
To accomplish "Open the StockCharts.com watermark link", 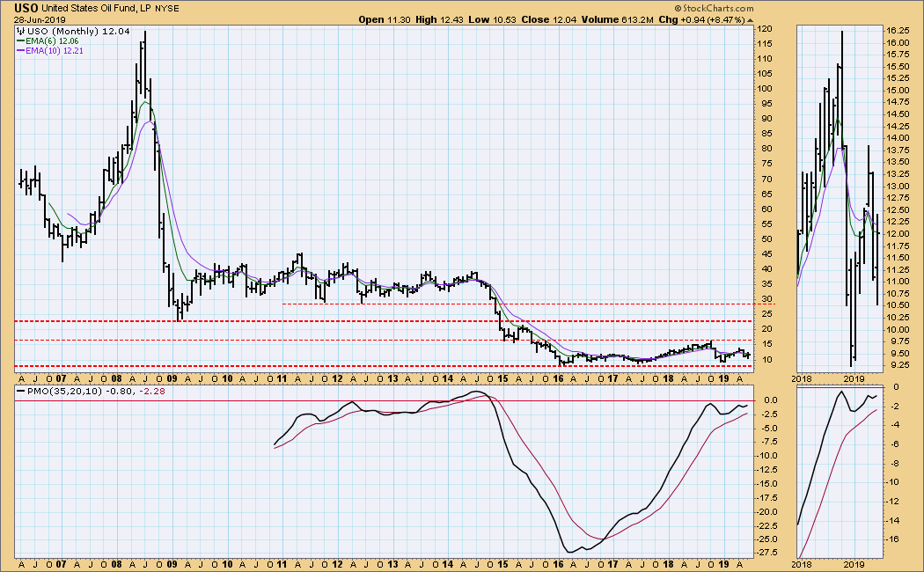I will point(714,8).
